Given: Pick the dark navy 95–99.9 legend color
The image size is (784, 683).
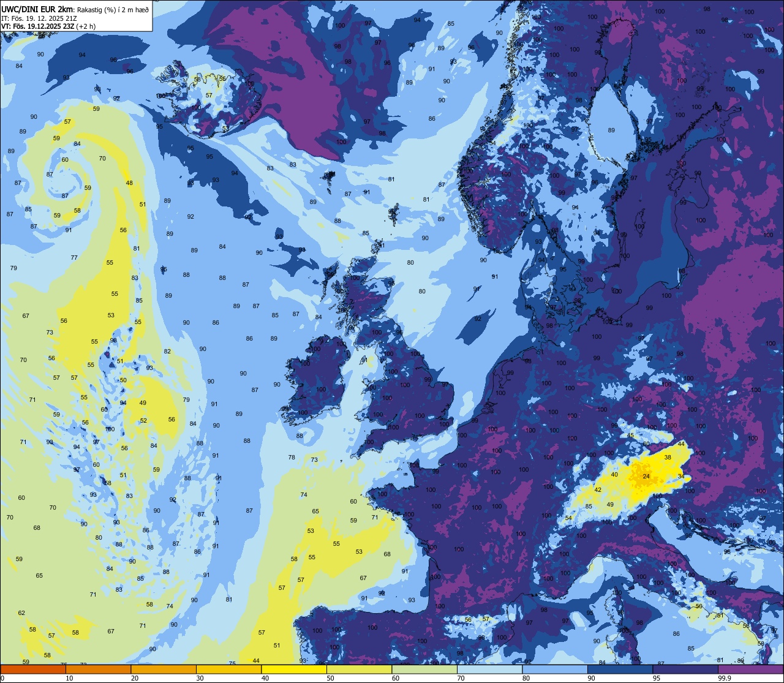Looking at the screenshot, I should [x=685, y=670].
